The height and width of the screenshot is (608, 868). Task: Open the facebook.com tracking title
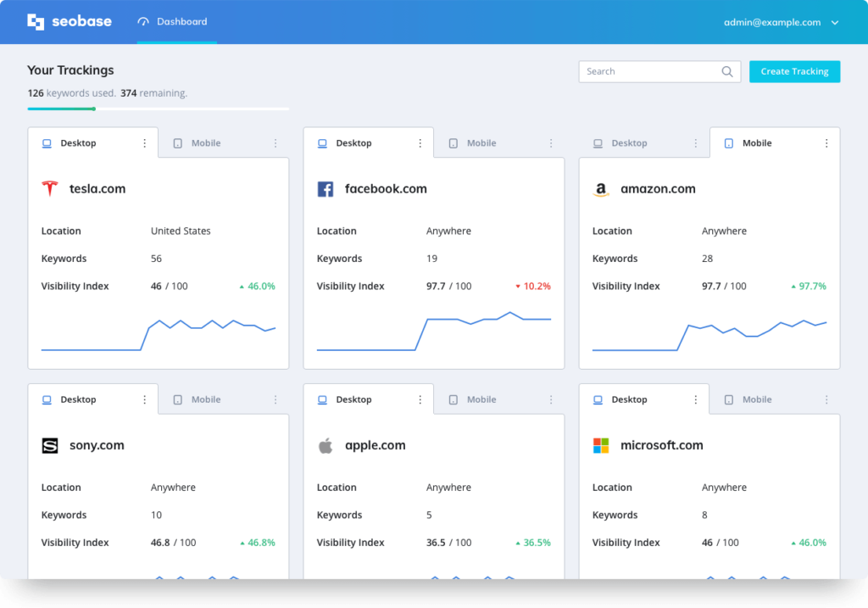[386, 189]
